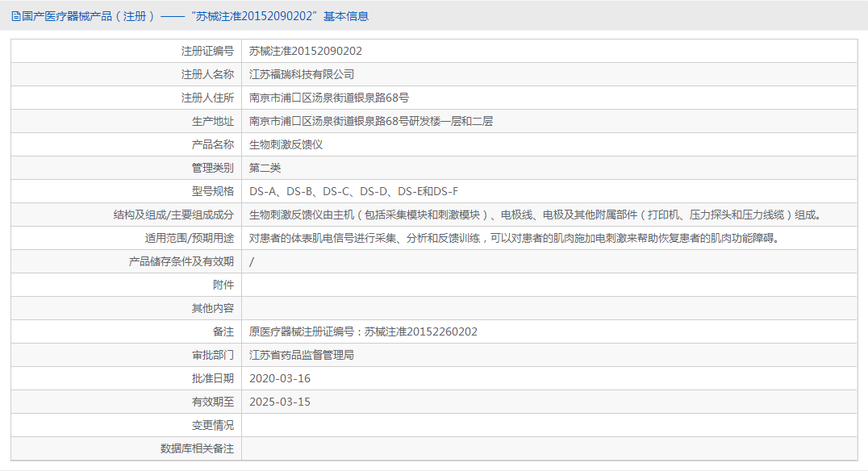Select the 江苏省药品监督管理局 value
This screenshot has height=471, width=868.
pyautogui.click(x=302, y=355)
